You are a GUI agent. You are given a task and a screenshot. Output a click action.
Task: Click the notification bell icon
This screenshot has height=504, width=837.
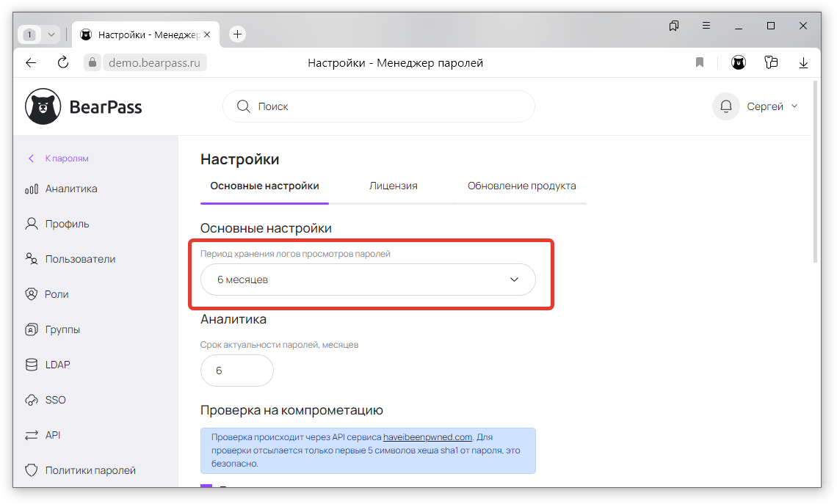(725, 106)
